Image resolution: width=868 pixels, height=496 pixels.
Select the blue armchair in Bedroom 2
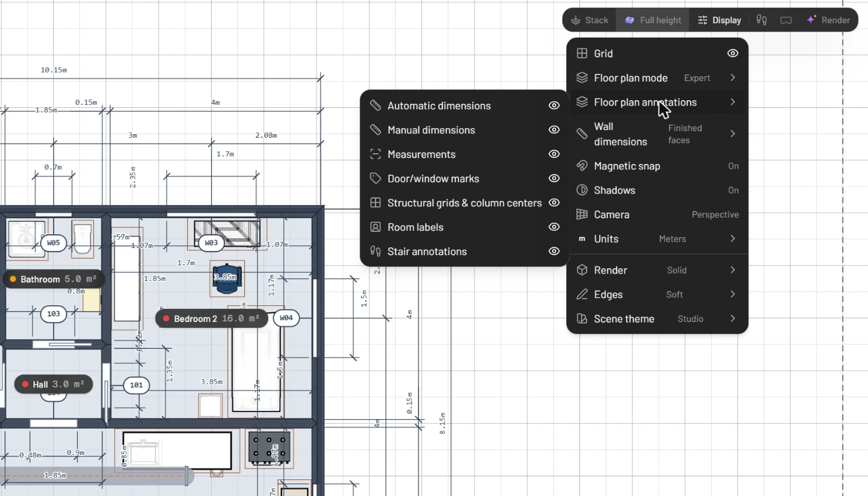227,278
